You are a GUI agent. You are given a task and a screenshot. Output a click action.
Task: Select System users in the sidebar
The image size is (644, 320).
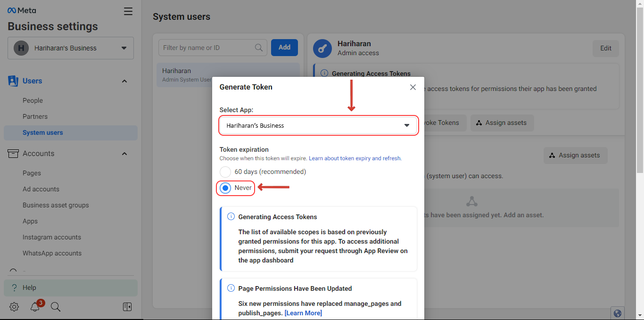click(x=71, y=132)
